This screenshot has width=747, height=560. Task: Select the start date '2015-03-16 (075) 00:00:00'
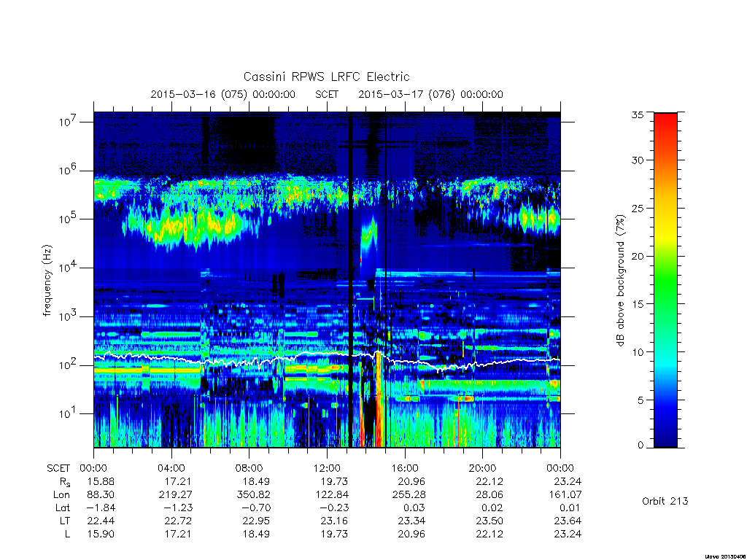click(223, 94)
